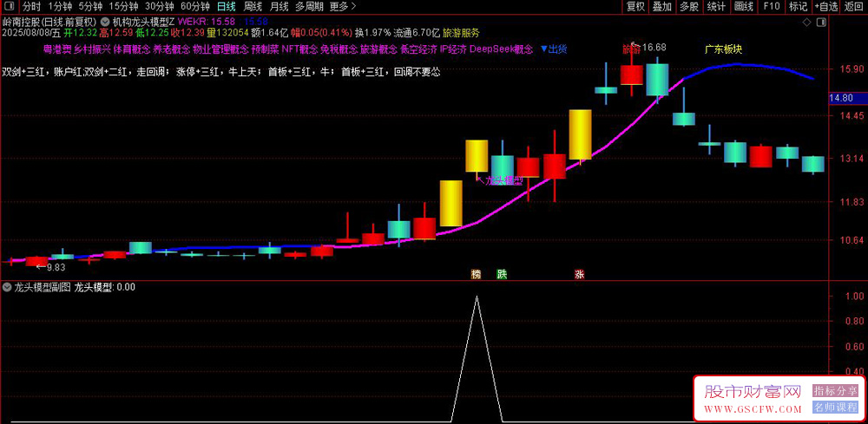Image resolution: width=868 pixels, height=424 pixels.
Task: Switch to the 5分钟 period tab
Action: tap(89, 7)
